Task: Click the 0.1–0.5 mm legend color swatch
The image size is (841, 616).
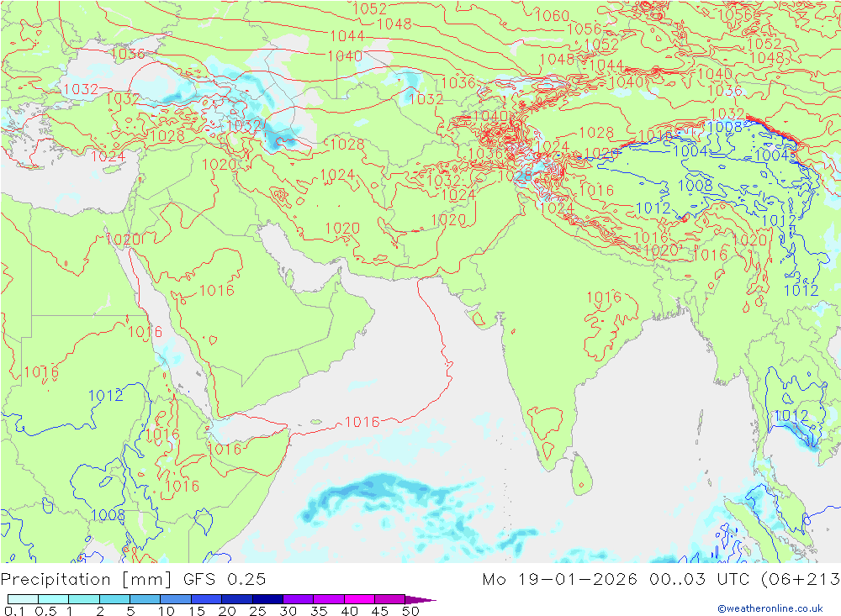Action: coord(23,599)
